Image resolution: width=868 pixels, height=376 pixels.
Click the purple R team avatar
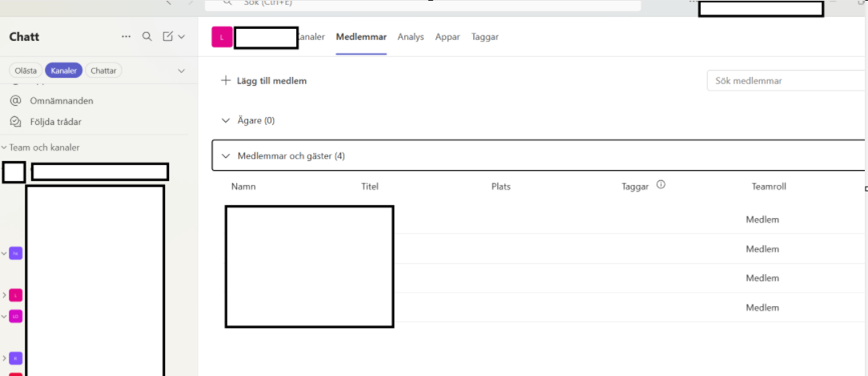coord(15,358)
